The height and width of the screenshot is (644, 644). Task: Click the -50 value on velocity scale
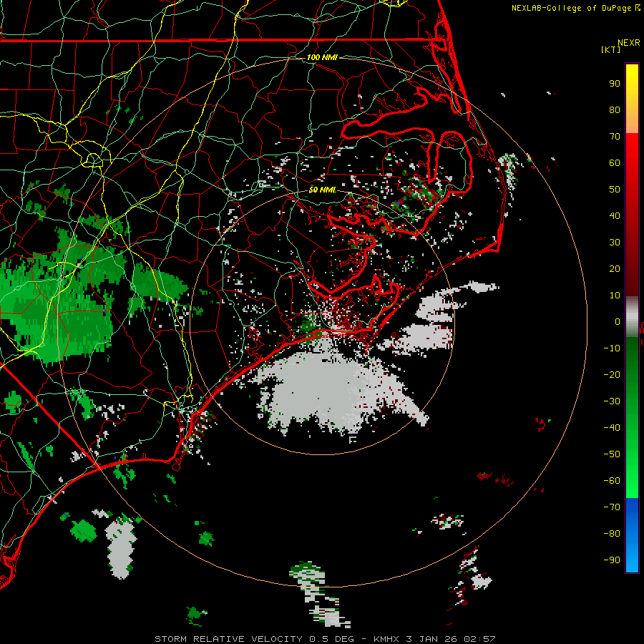click(612, 454)
